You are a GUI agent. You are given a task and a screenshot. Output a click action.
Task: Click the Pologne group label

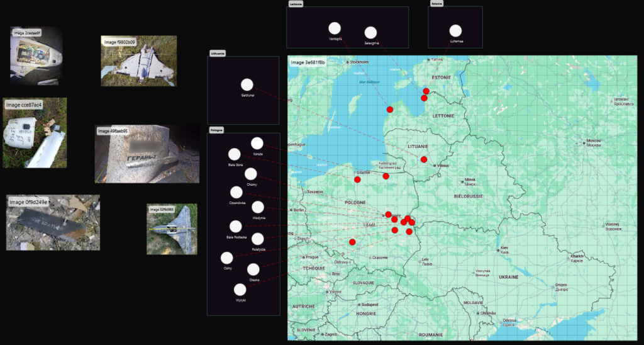point(217,130)
